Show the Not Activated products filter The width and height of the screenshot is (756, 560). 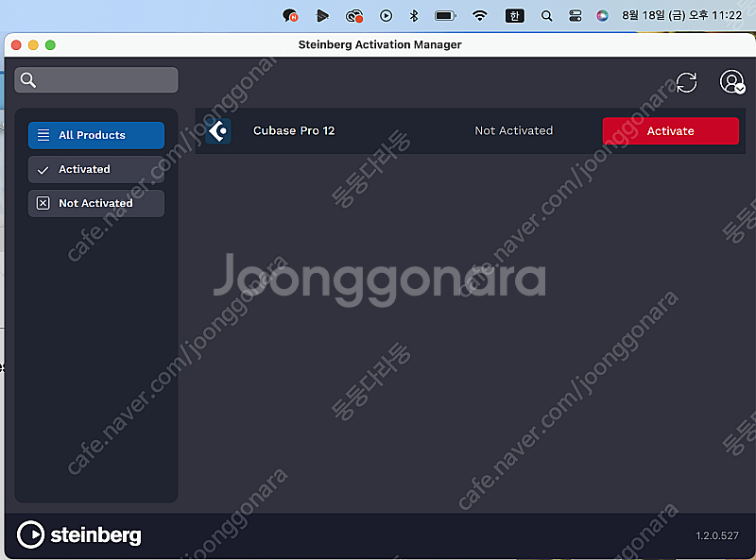pyautogui.click(x=96, y=203)
